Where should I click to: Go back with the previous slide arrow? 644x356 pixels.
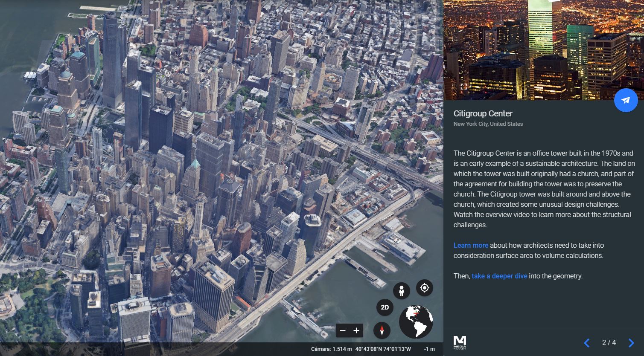point(587,343)
